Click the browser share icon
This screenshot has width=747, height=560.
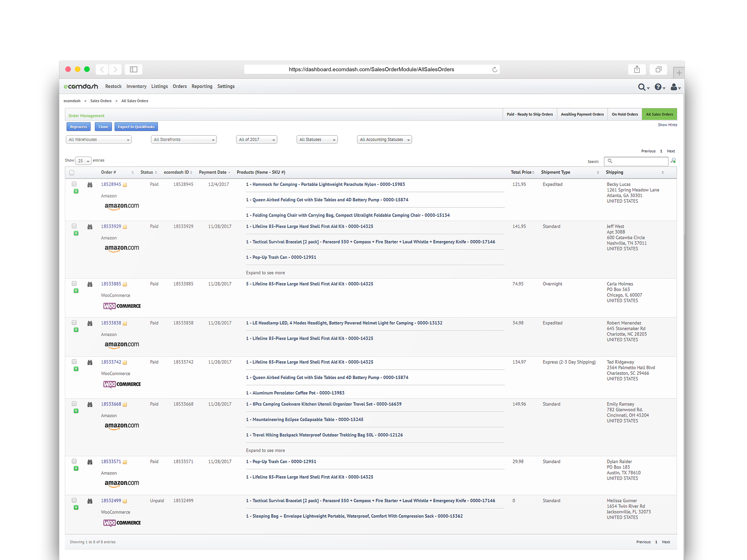coord(637,69)
